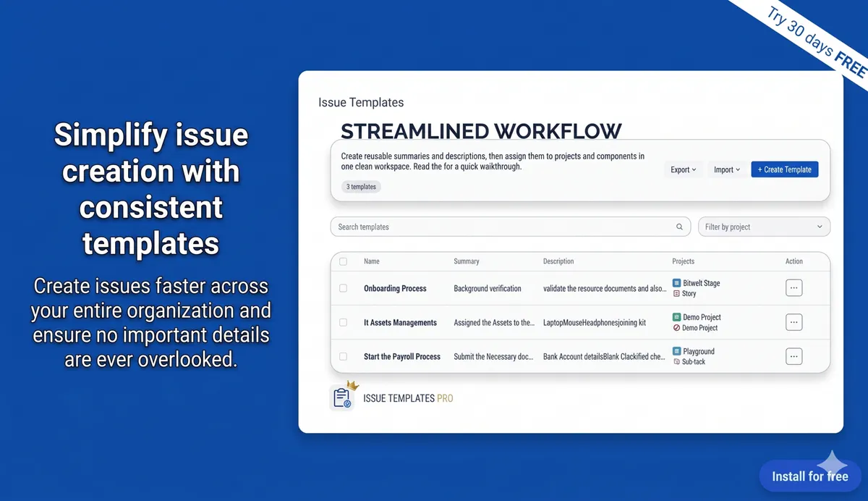
Task: Click the Submit the Necessary doc summary
Action: pos(494,356)
